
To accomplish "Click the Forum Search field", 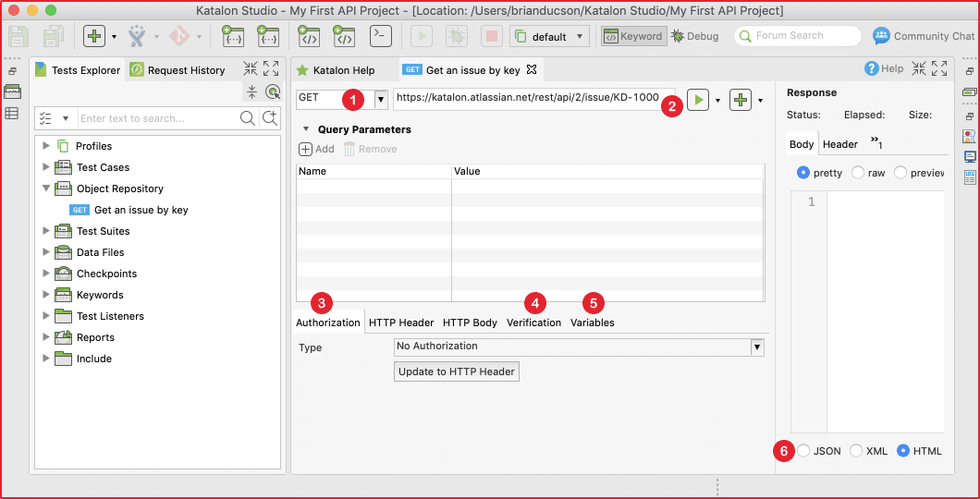I will point(798,36).
